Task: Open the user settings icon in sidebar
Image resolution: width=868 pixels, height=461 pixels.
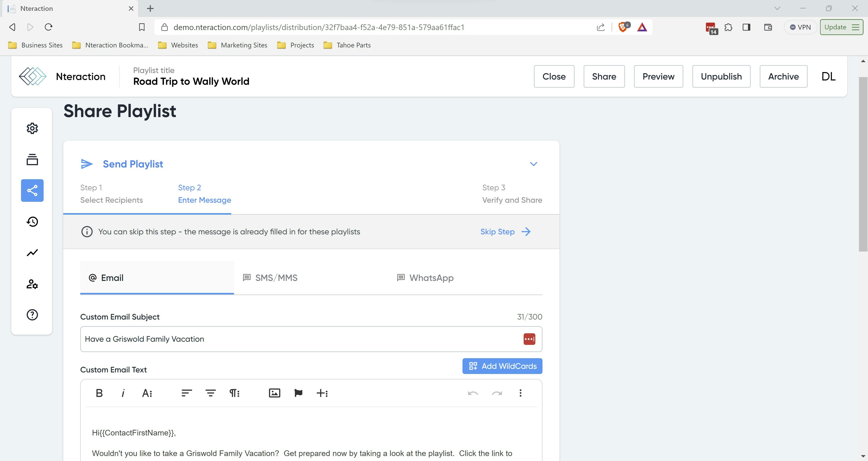Action: pyautogui.click(x=32, y=284)
